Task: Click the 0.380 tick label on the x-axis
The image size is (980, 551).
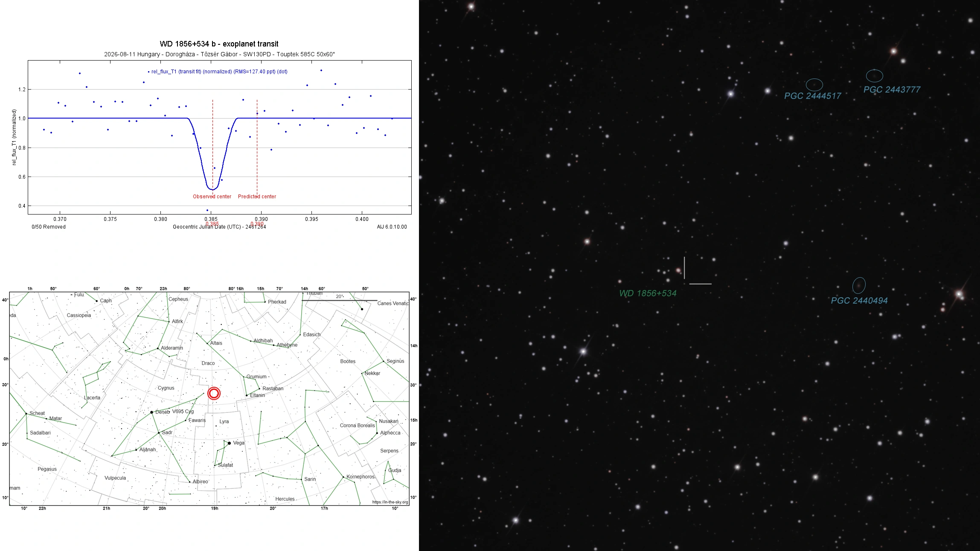Action: tap(160, 219)
